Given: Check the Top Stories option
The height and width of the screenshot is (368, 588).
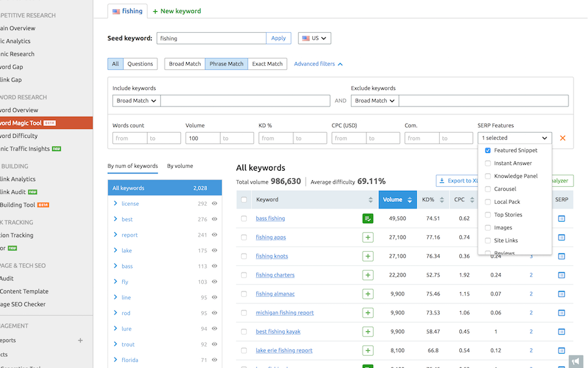Looking at the screenshot, I should point(488,214).
